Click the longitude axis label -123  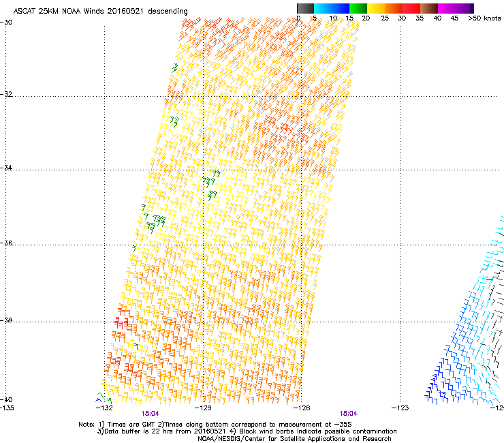point(400,408)
